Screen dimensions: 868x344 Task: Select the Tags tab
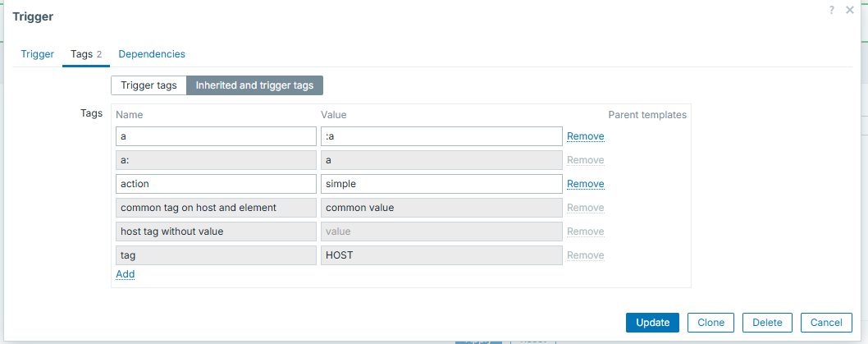[85, 54]
